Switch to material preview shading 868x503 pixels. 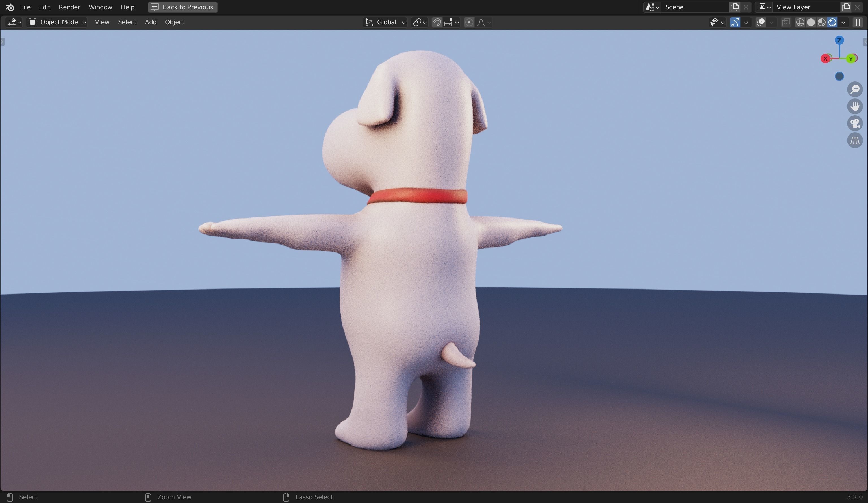821,22
